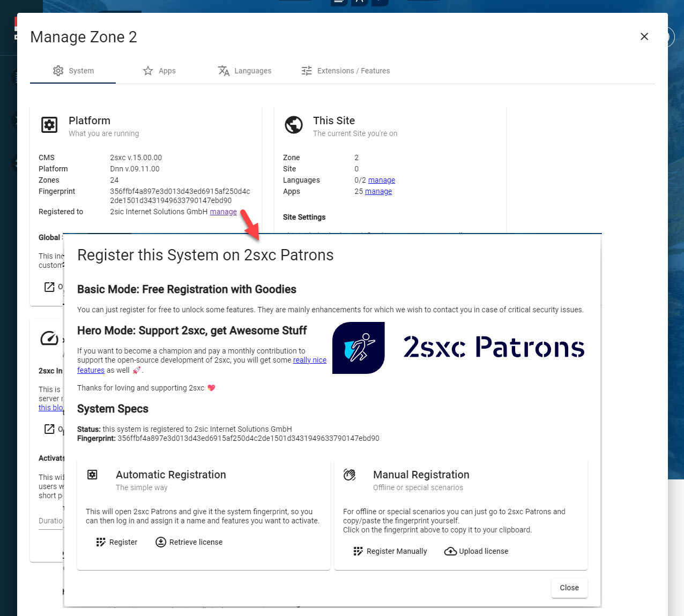This screenshot has width=684, height=616.
Task: Click the 2sxc v.15.00.00 CMS value
Action: point(136,157)
